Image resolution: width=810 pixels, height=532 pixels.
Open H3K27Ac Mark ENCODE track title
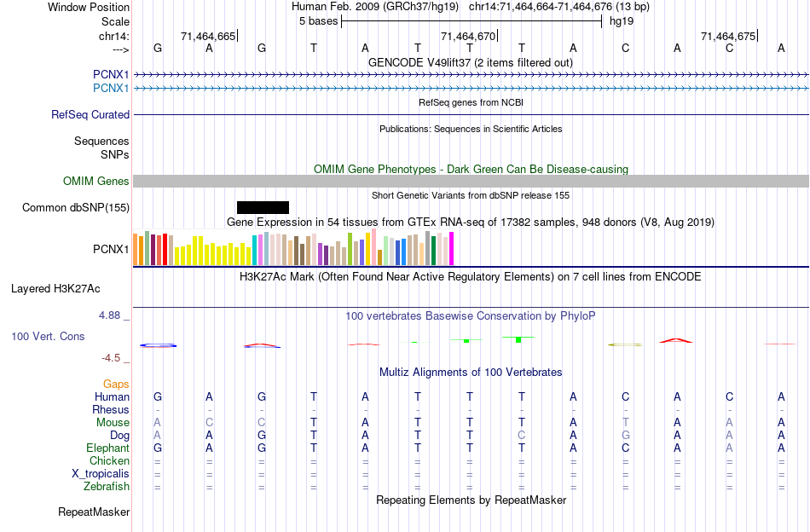click(x=471, y=276)
